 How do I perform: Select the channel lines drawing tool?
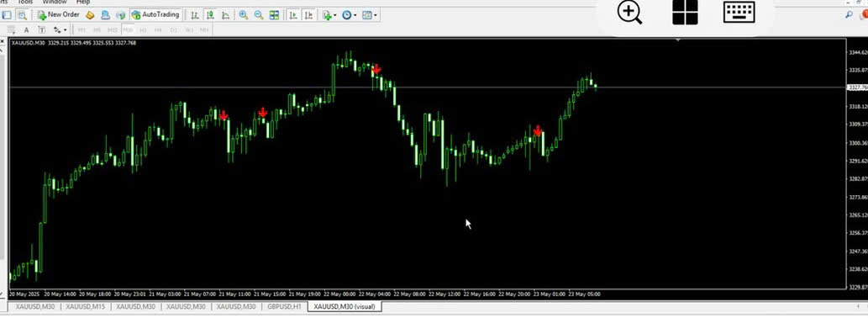point(11,29)
